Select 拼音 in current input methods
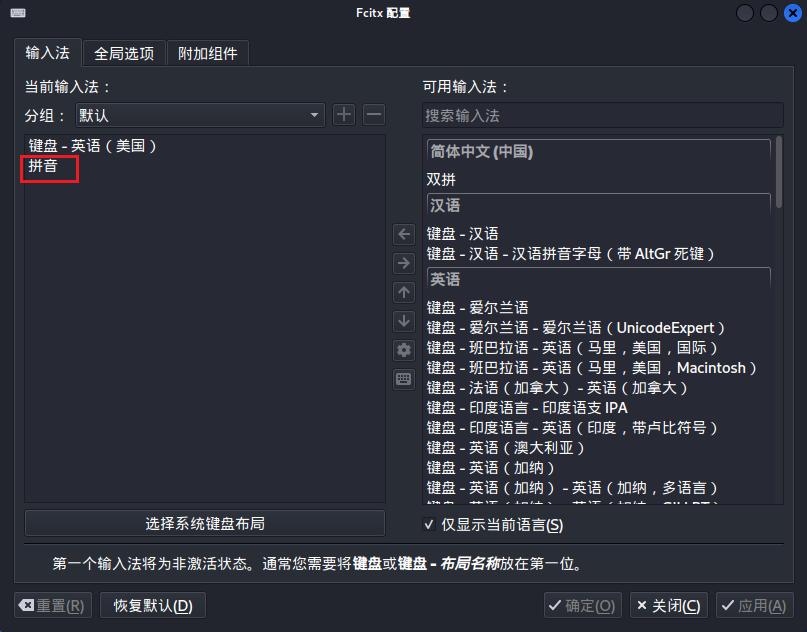The height and width of the screenshot is (632, 807). click(205, 166)
